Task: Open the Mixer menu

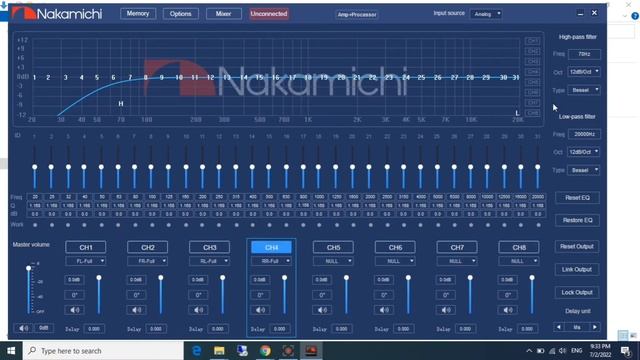Action: click(x=223, y=14)
